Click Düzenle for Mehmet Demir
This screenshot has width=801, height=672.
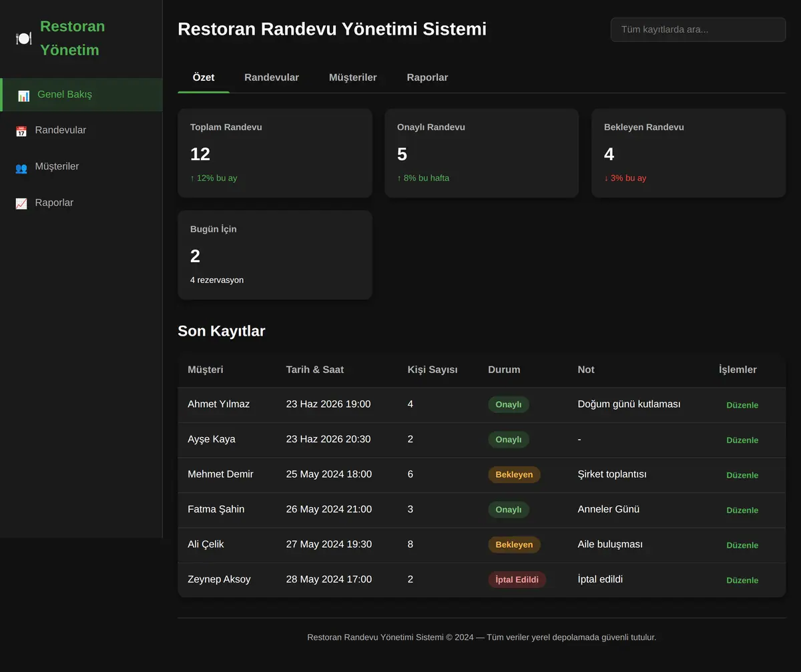[742, 475]
